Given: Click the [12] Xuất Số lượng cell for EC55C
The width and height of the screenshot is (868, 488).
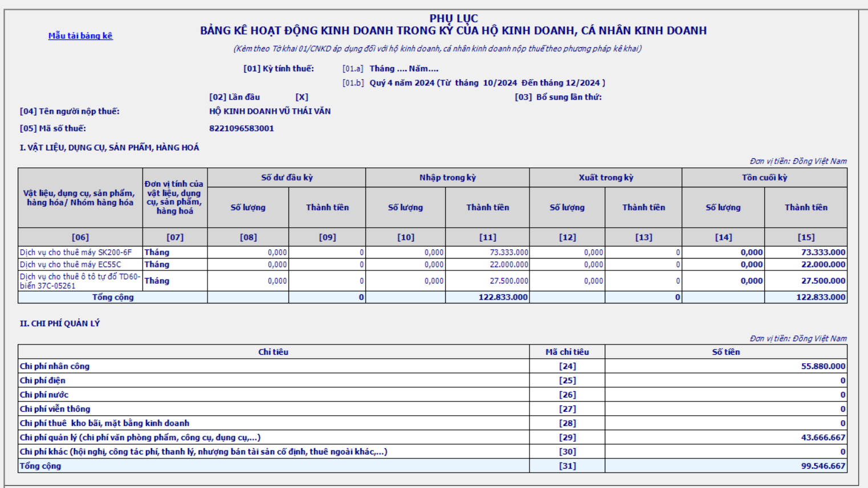Looking at the screenshot, I should pos(567,264).
